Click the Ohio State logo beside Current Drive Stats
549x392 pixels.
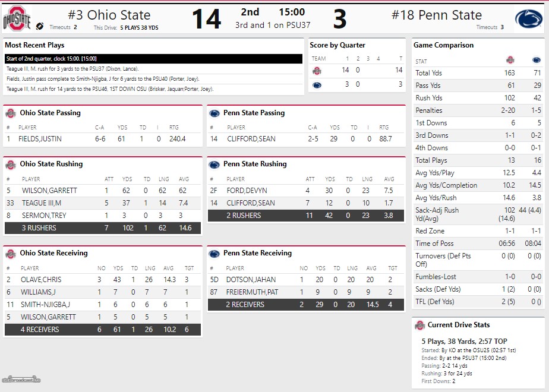[x=419, y=325]
